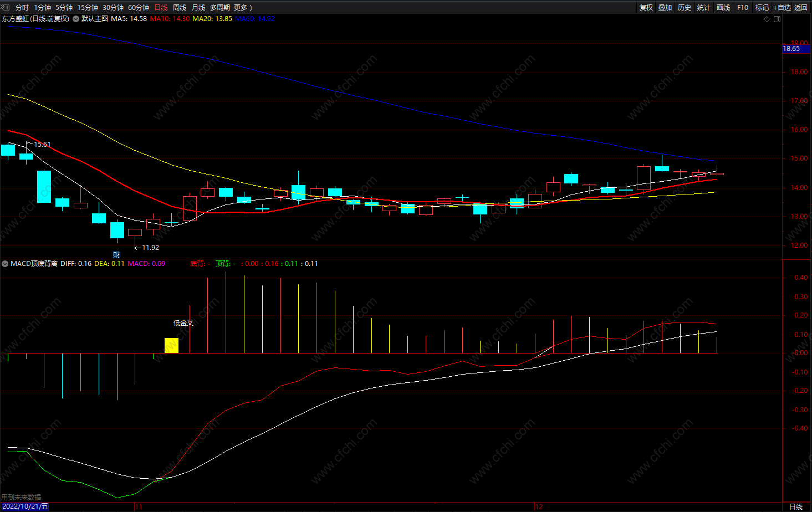Click the 用到未来数据 notice text
This screenshot has width=812, height=512.
(x=22, y=498)
